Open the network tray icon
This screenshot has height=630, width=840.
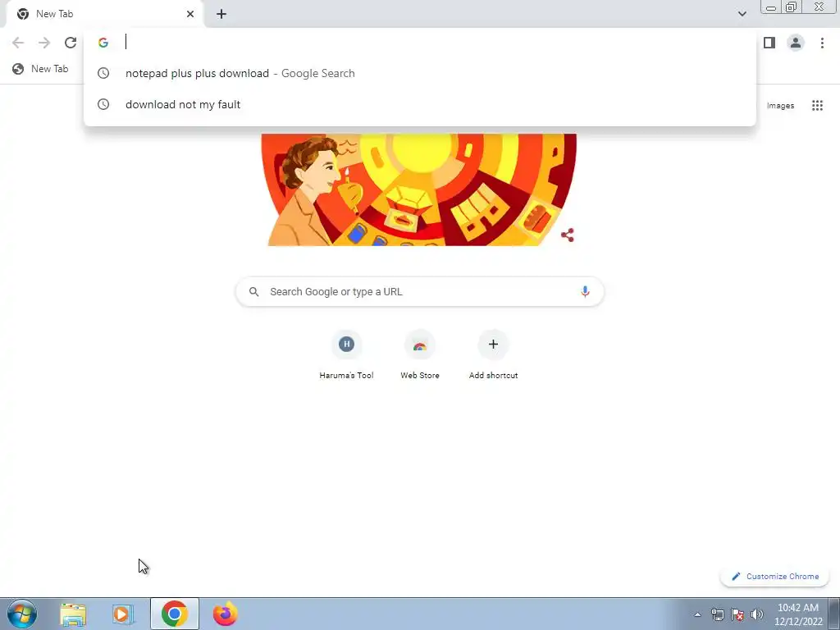(x=717, y=614)
